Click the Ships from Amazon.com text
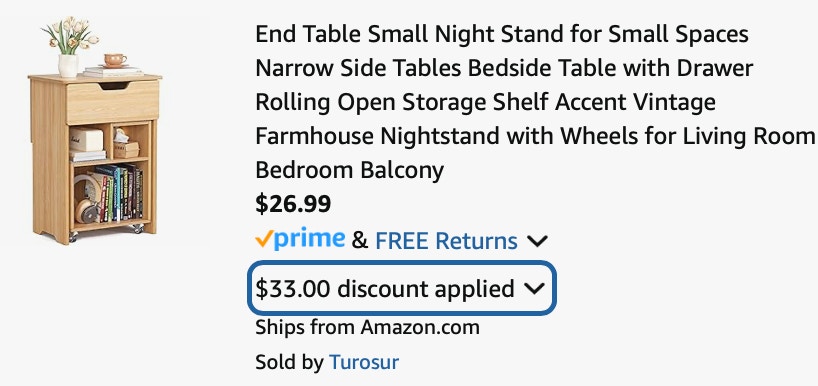 click(x=367, y=328)
